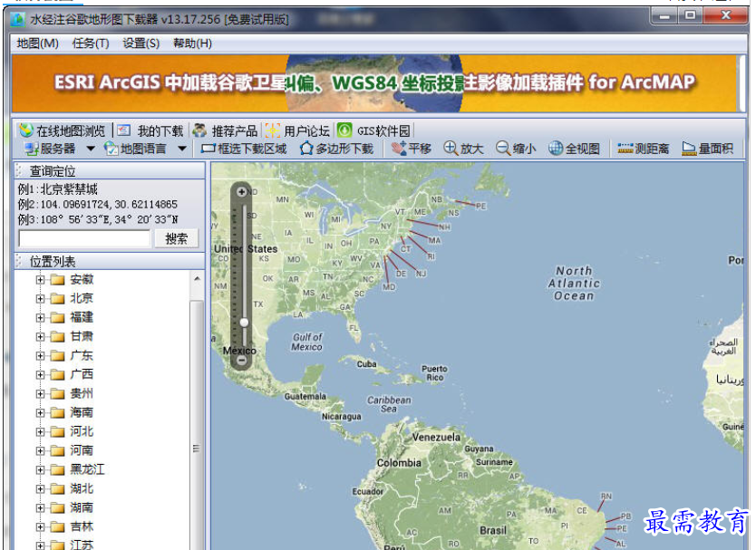This screenshot has width=756, height=550.
Task: Click the 搜索 search button
Action: pyautogui.click(x=177, y=238)
